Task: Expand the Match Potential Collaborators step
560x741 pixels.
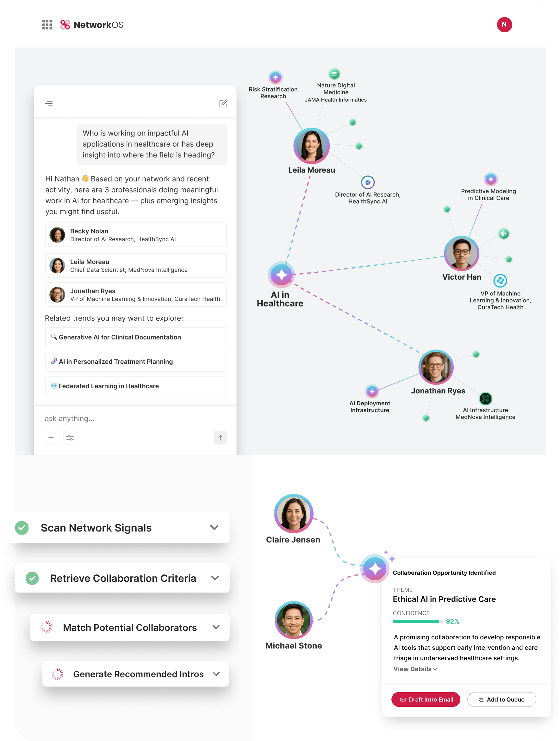Action: click(216, 627)
